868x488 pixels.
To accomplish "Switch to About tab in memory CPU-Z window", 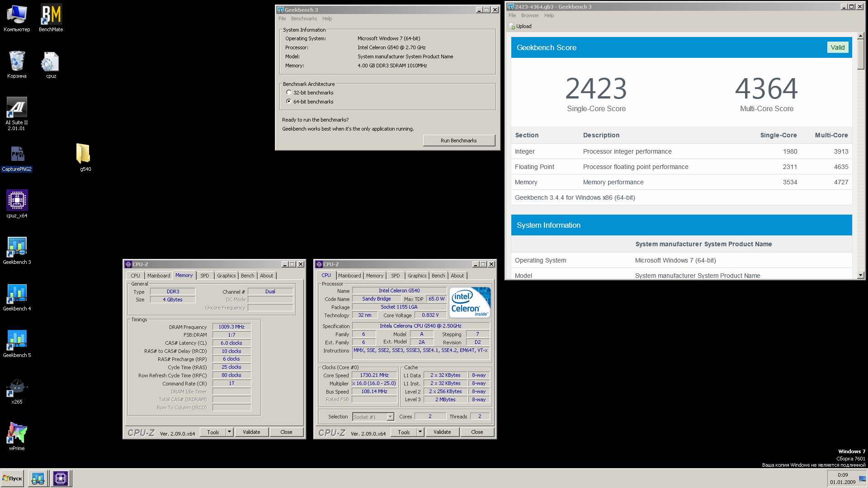I will 267,276.
